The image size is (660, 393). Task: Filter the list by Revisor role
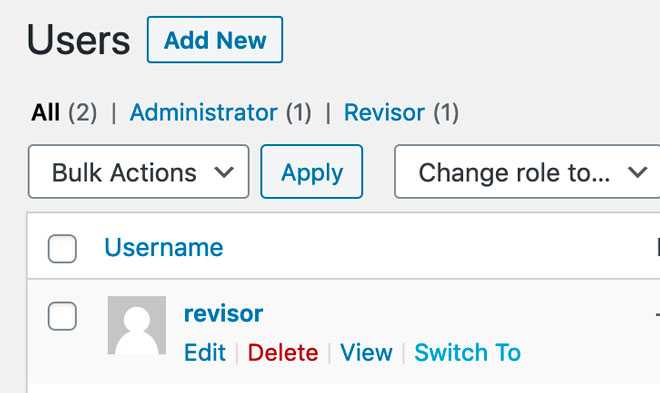pos(384,113)
